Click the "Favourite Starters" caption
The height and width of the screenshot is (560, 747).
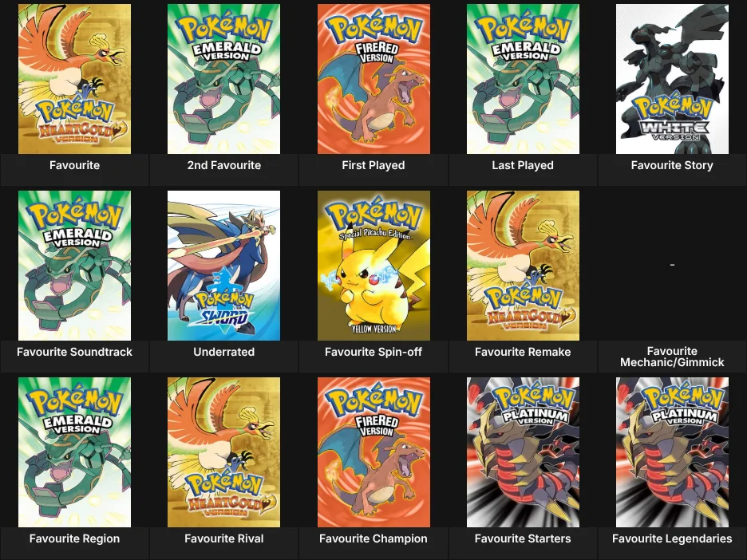coord(523,538)
